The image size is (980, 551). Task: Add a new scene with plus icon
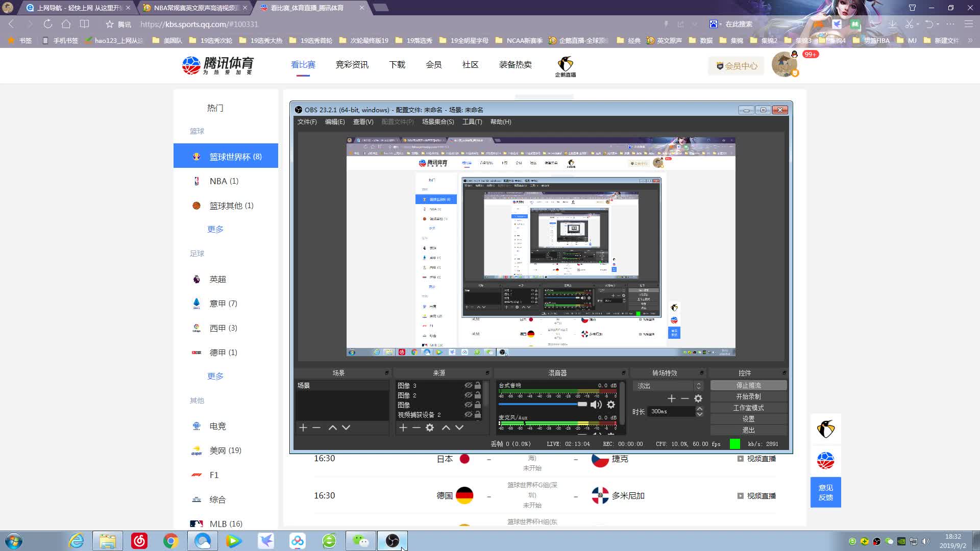coord(303,428)
